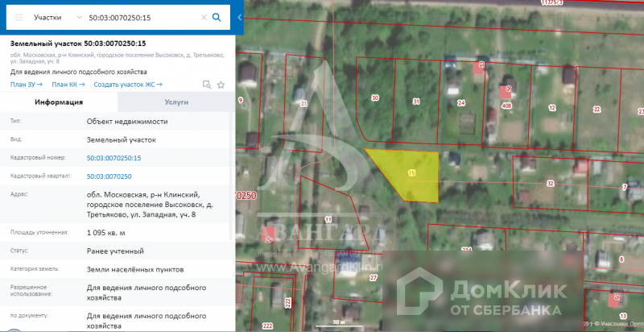Collapse the side panel with arrow
644x332 pixels.
coord(239,17)
